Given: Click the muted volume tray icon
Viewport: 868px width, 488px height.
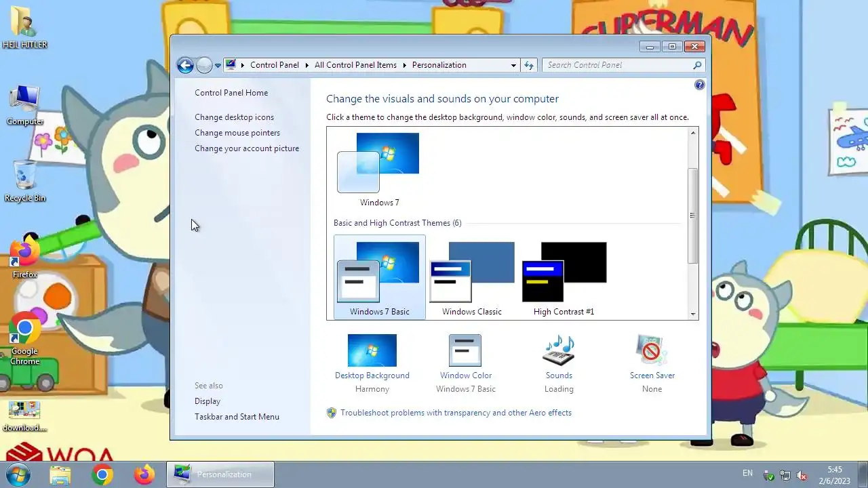Looking at the screenshot, I should 802,475.
